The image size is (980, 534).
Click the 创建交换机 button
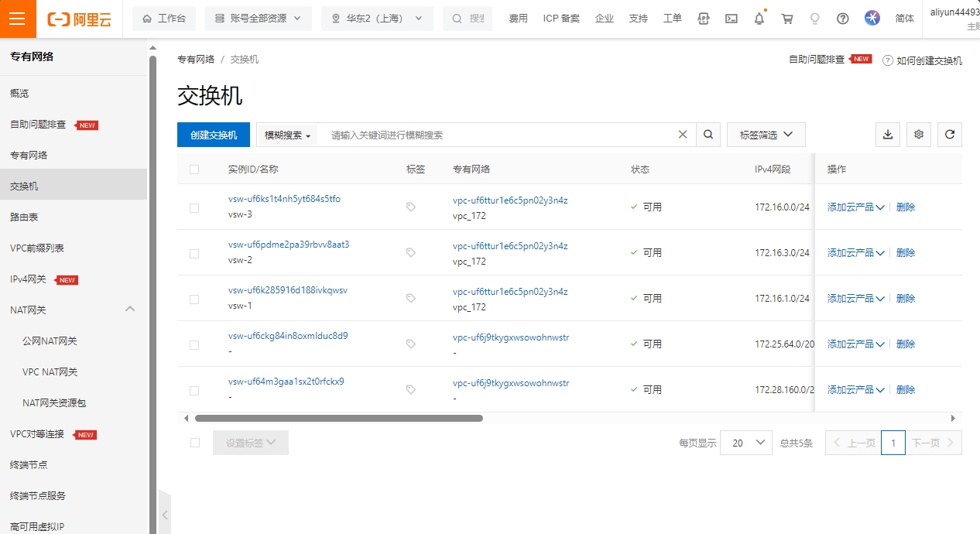(x=214, y=135)
